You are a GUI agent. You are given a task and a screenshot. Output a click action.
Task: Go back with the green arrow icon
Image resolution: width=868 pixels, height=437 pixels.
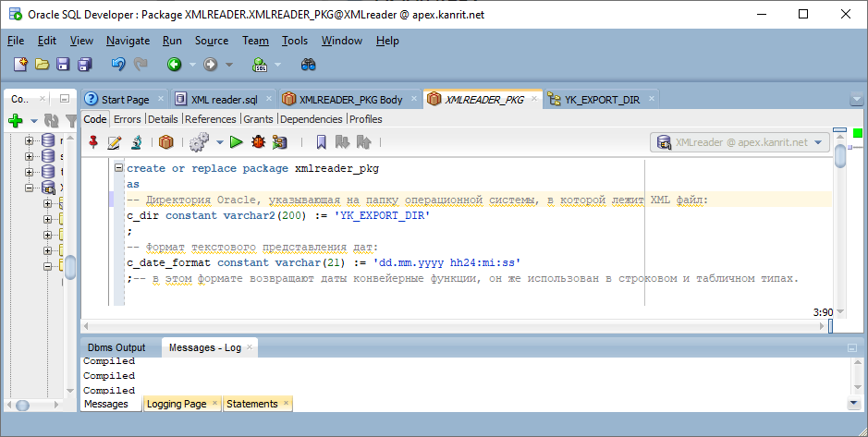point(175,65)
